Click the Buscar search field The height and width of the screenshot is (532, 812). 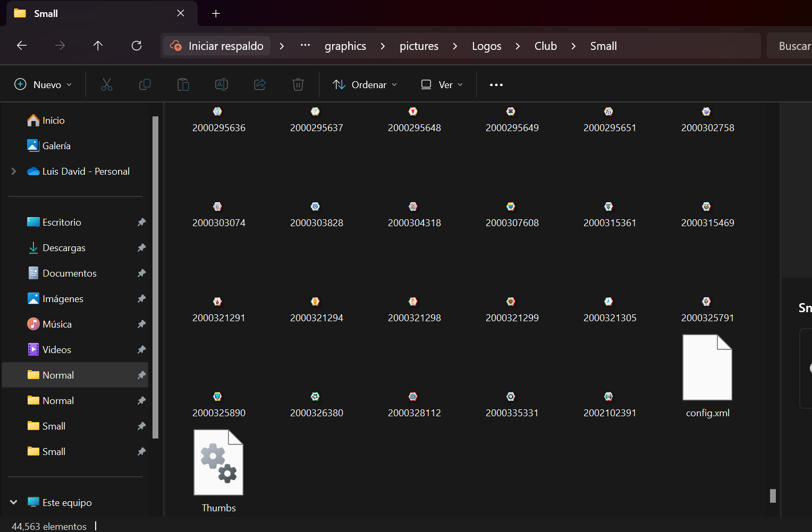(x=790, y=46)
